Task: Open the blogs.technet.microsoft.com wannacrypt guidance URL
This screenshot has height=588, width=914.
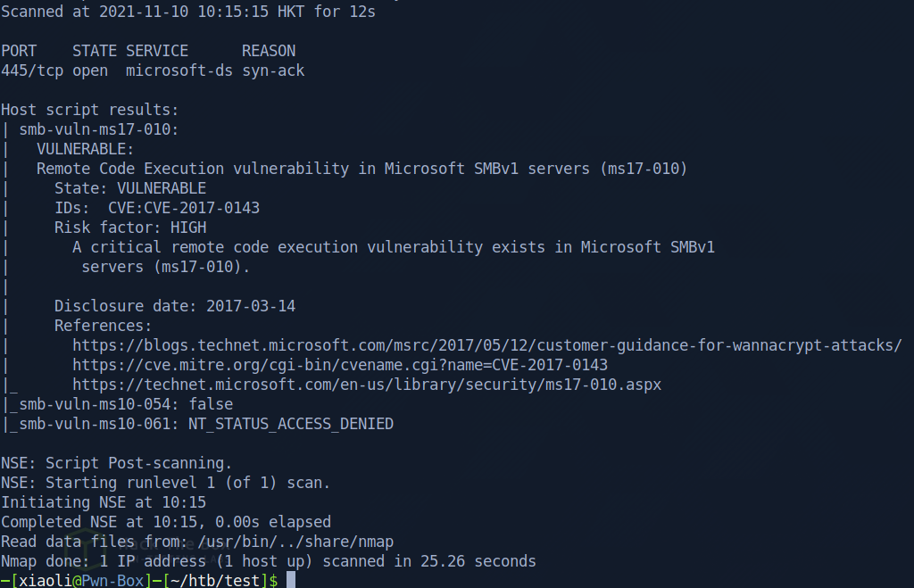Action: (487, 345)
